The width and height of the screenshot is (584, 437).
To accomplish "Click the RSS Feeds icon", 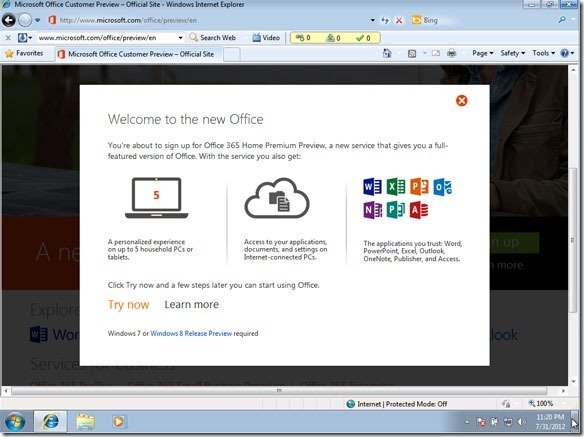I will coord(412,53).
